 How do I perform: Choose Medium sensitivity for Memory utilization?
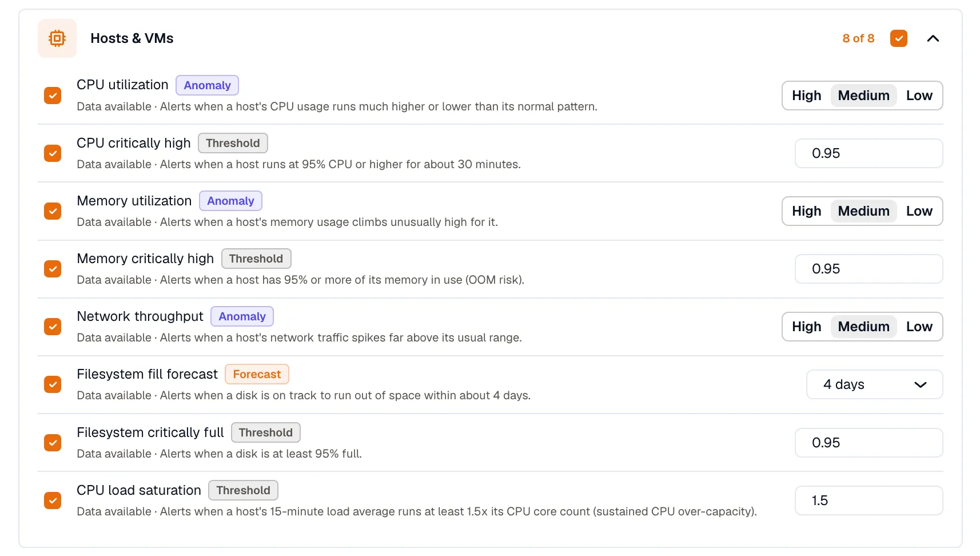point(863,211)
